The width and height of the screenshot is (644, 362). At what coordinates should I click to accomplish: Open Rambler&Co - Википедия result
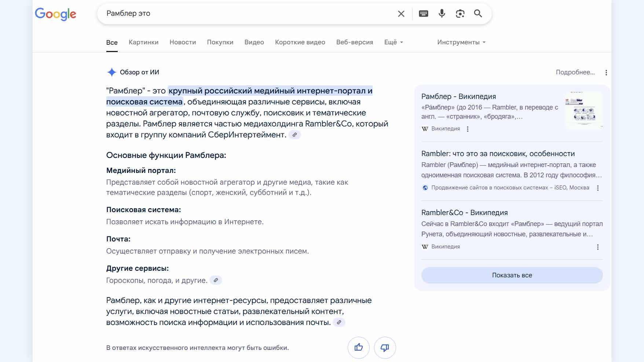coord(464,213)
